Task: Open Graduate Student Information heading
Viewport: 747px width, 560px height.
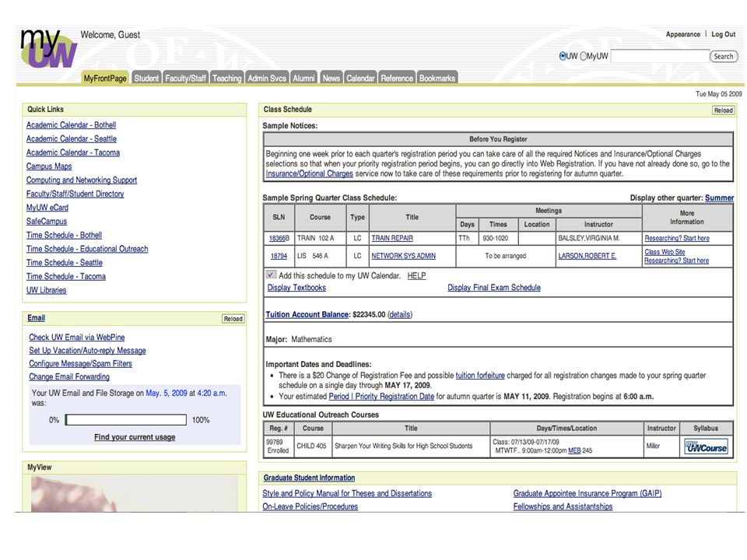Action: pyautogui.click(x=309, y=478)
